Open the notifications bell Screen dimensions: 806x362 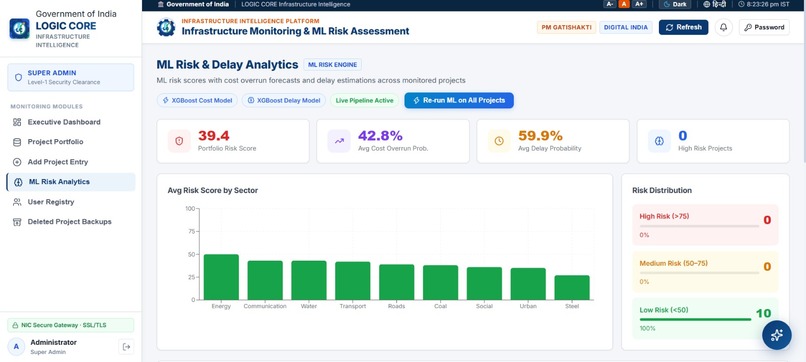point(723,27)
